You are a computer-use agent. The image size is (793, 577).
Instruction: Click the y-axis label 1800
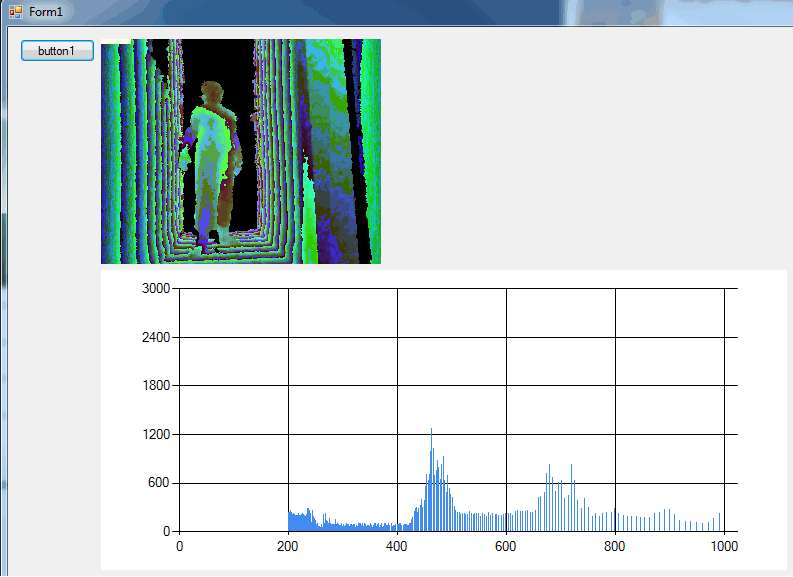[156, 385]
